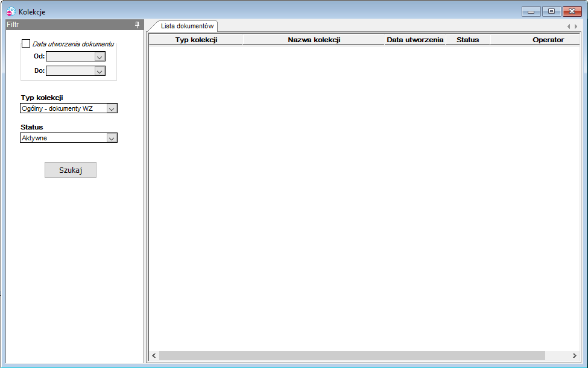Screen dimensions: 588x368
Task: Click the Szukaj button
Action: click(71, 170)
